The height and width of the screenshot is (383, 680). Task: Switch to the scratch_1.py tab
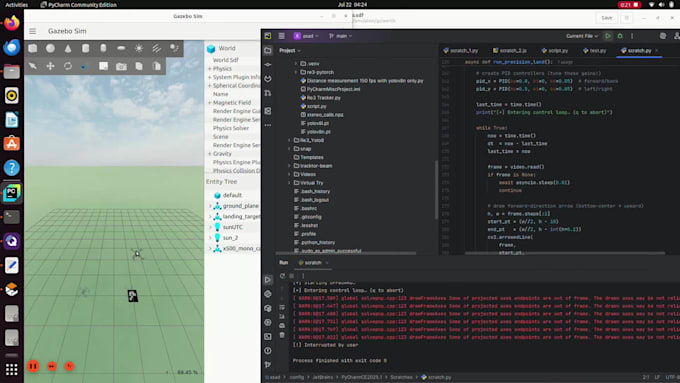pos(461,51)
